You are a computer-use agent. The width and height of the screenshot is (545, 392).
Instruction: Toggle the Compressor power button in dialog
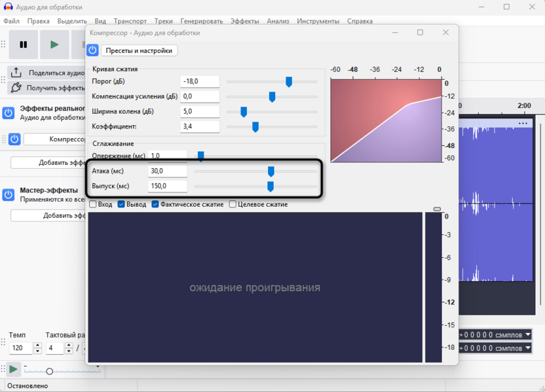[x=92, y=50]
